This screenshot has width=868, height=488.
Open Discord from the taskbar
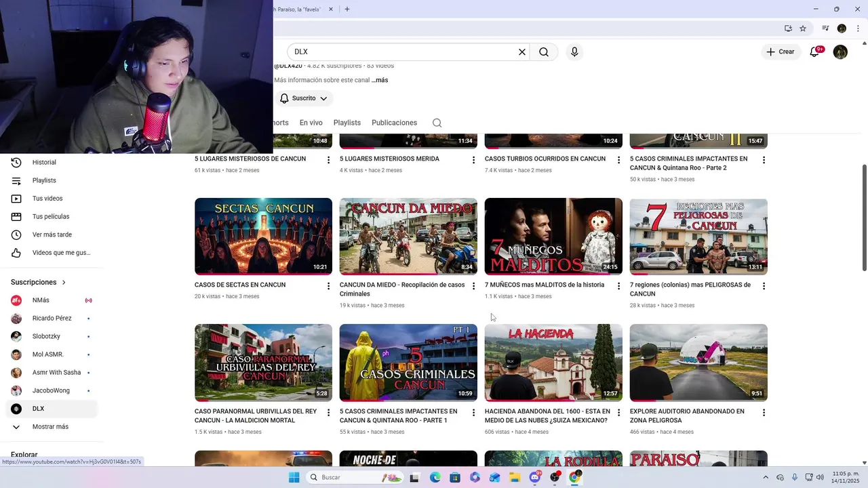(x=535, y=477)
